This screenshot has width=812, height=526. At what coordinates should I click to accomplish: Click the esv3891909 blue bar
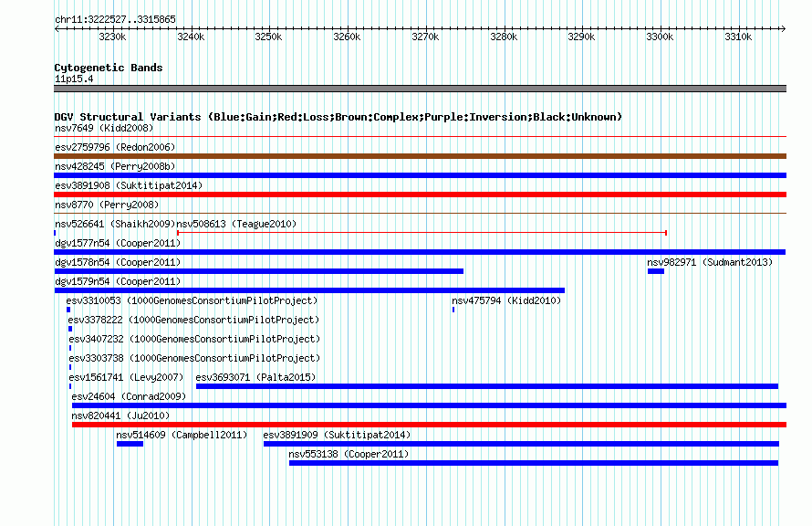pyautogui.click(x=522, y=444)
